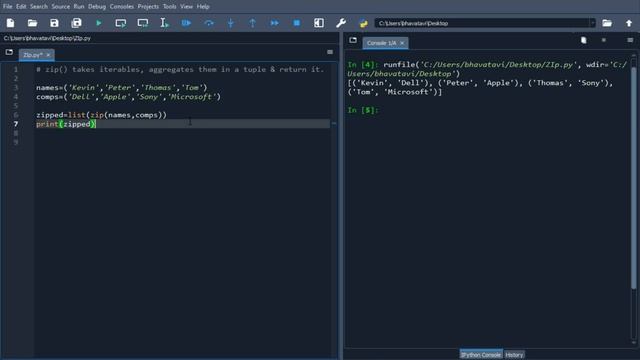Viewport: 640px width, 360px height.
Task: Save the current file
Action: 54,23
